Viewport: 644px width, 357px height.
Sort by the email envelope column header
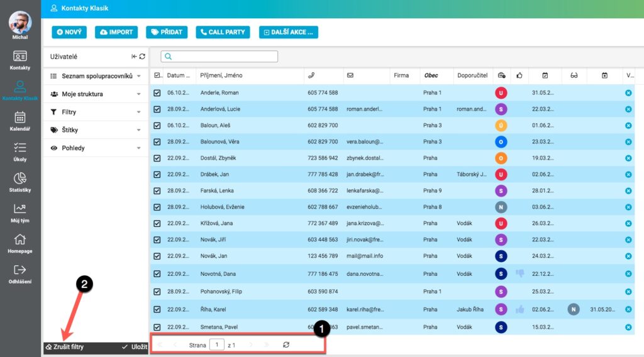350,75
